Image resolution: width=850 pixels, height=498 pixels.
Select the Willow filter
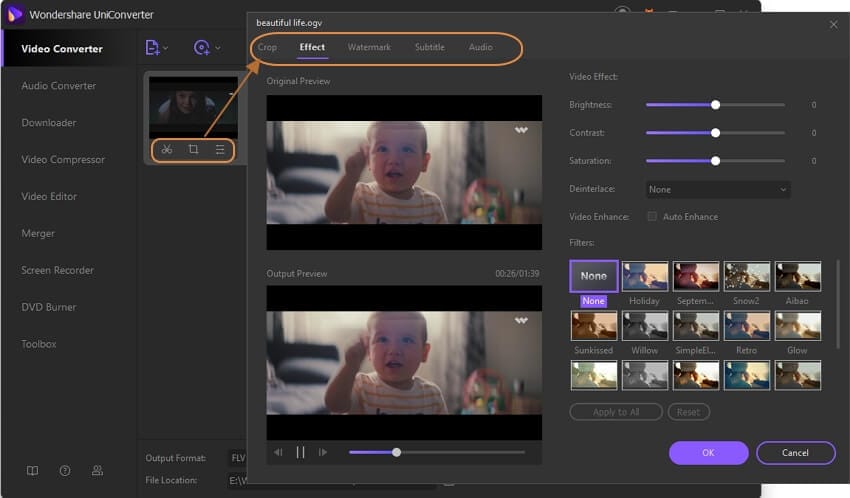(645, 326)
